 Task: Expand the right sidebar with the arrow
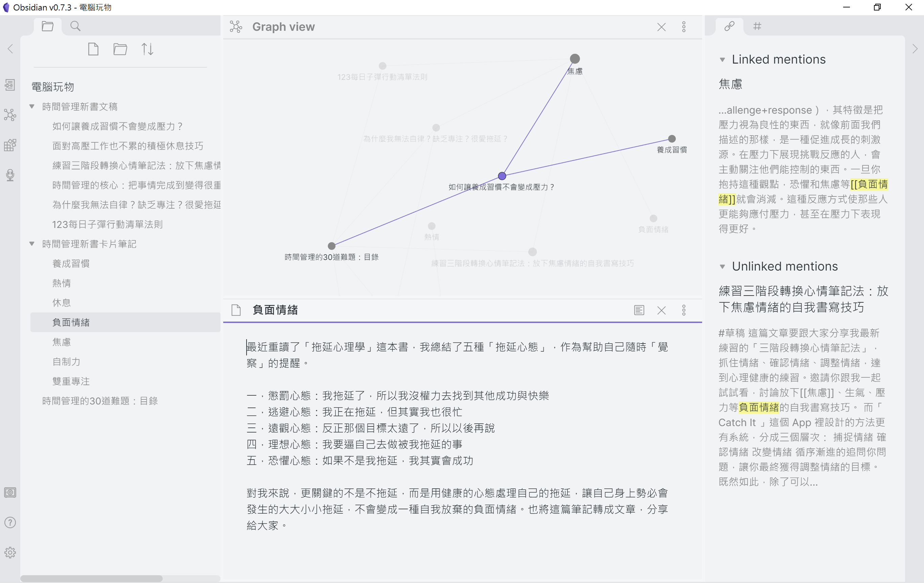915,49
